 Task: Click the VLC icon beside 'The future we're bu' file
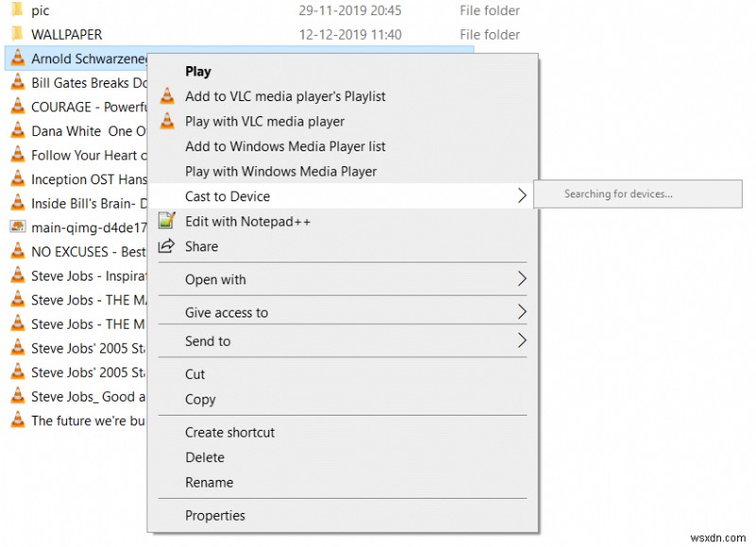point(18,420)
